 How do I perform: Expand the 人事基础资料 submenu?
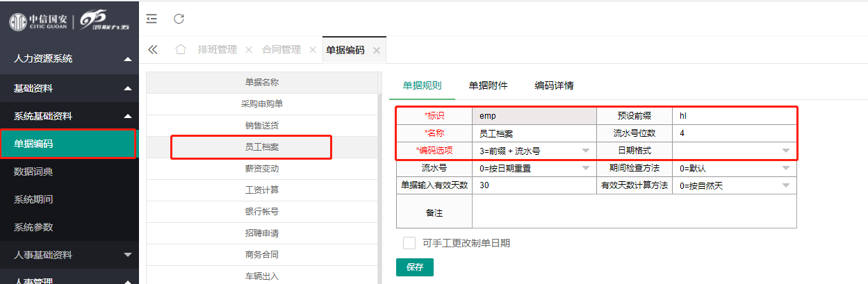point(69,255)
